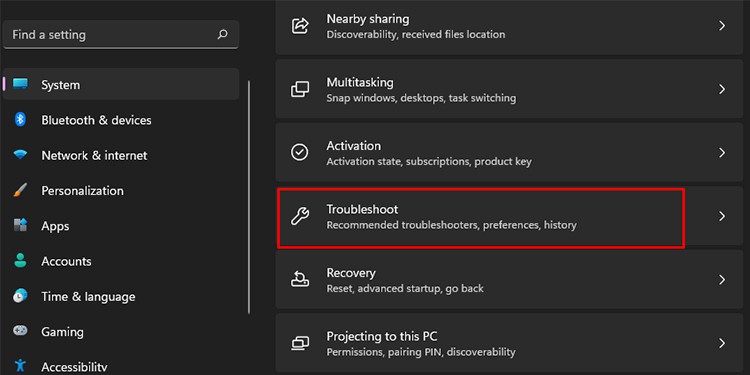Click the Apps icon in sidebar
Viewport: 750px width, 375px height.
pos(20,225)
